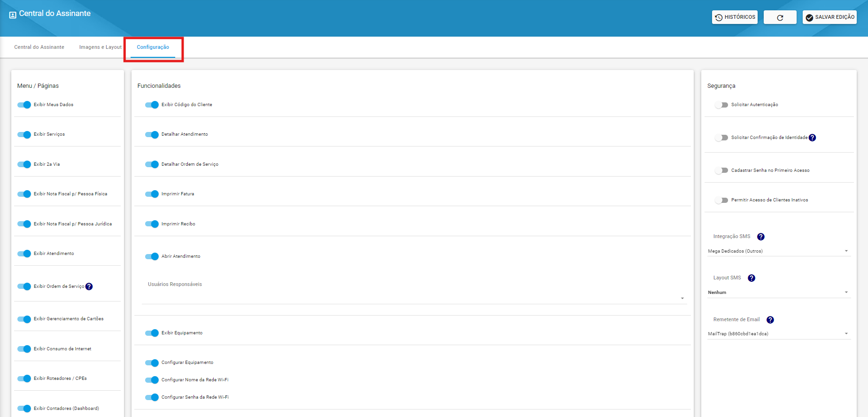Open the Integração SMS dropdown
The height and width of the screenshot is (417, 868).
(x=779, y=251)
